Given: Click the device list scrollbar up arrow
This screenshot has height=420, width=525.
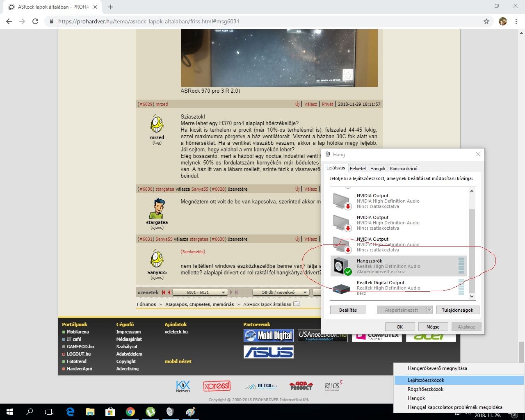Looking at the screenshot, I should (x=472, y=191).
